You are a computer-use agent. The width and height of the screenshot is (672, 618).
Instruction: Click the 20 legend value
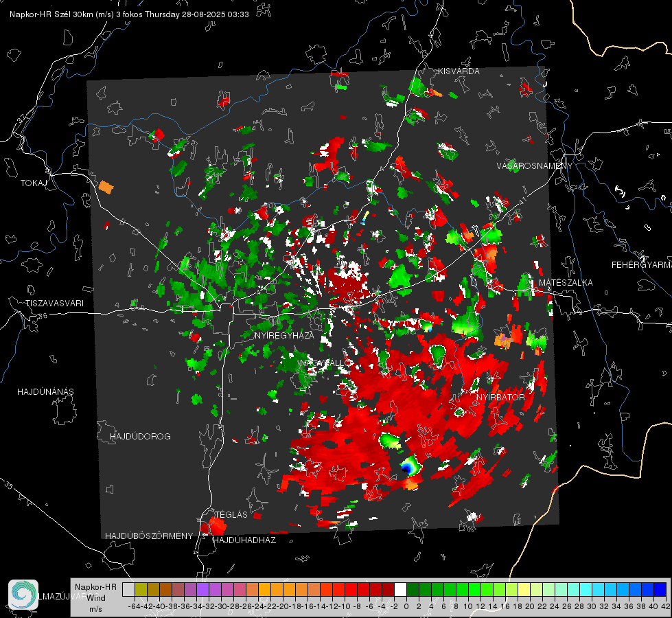(x=530, y=606)
